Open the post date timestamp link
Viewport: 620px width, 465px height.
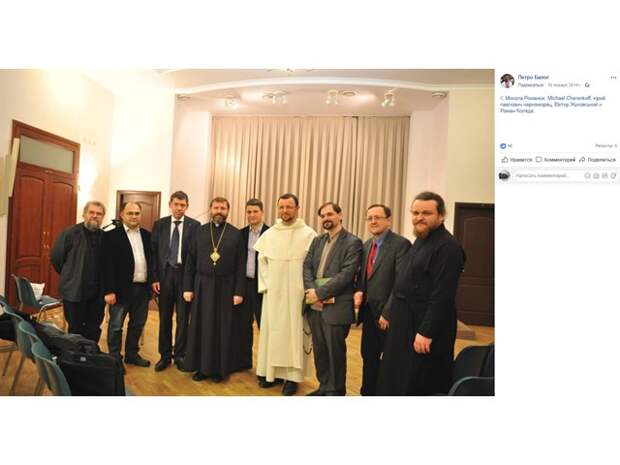coord(564,85)
